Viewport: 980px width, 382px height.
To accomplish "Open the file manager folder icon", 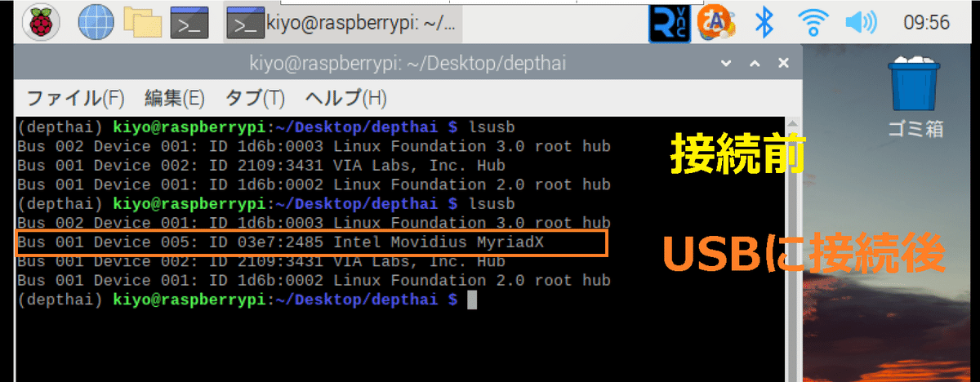I will (142, 23).
